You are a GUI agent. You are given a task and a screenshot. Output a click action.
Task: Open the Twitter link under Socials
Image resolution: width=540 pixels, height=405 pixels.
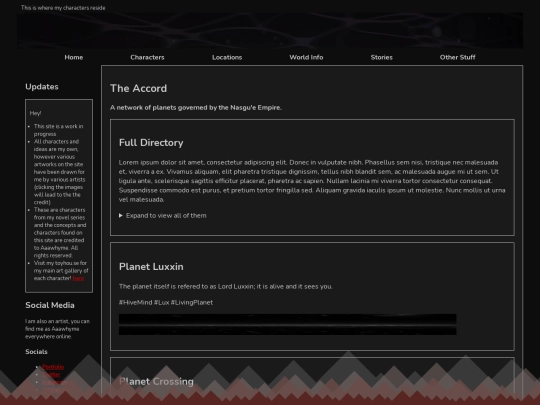[x=51, y=375]
